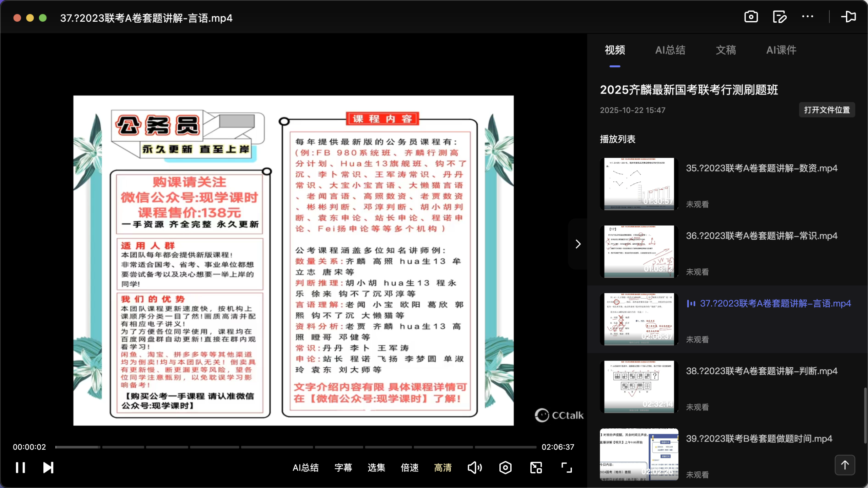Skip to the next video
868x488 pixels.
click(48, 467)
